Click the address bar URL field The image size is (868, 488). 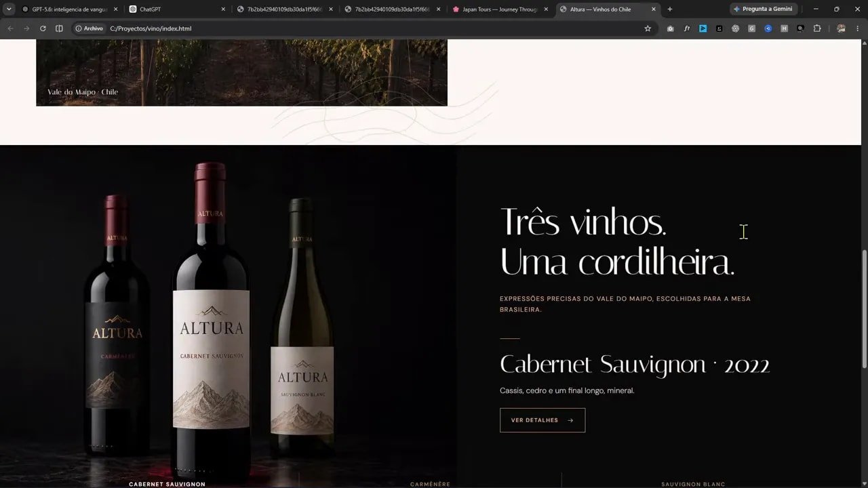click(x=373, y=28)
